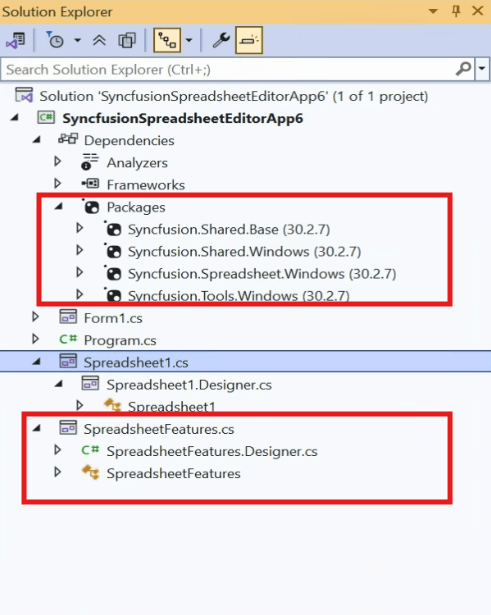This screenshot has width=491, height=615.
Task: Click Syncfusion.Shared.Base package icon
Action: pos(113,229)
